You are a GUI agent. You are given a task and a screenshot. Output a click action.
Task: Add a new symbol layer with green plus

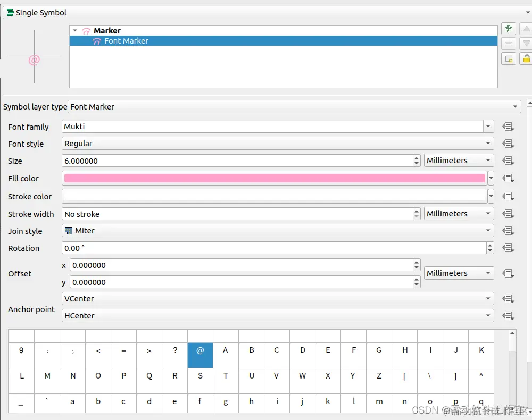click(x=508, y=29)
